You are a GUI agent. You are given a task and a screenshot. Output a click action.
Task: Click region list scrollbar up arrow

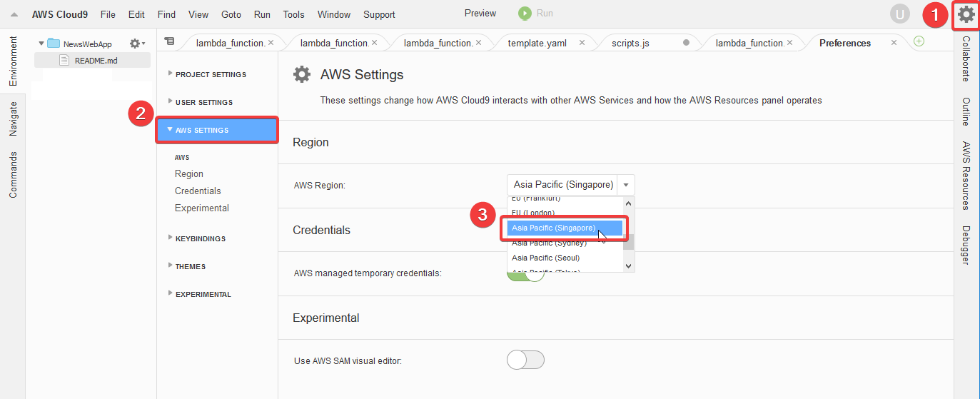[x=629, y=202]
